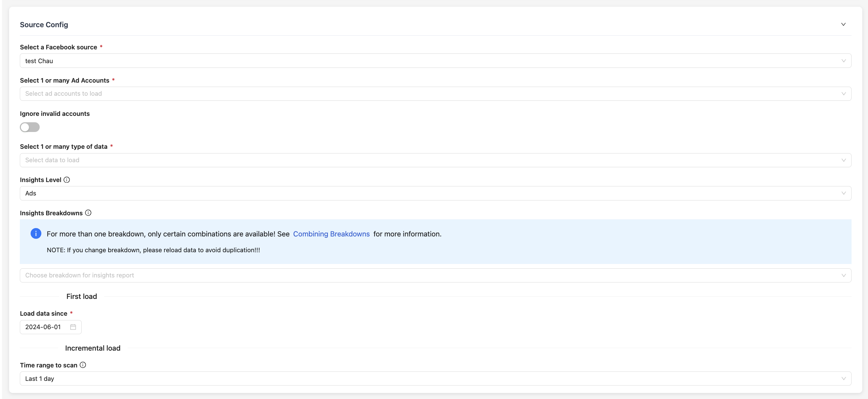The width and height of the screenshot is (868, 399).
Task: Toggle Ignore invalid accounts switch
Action: [30, 127]
